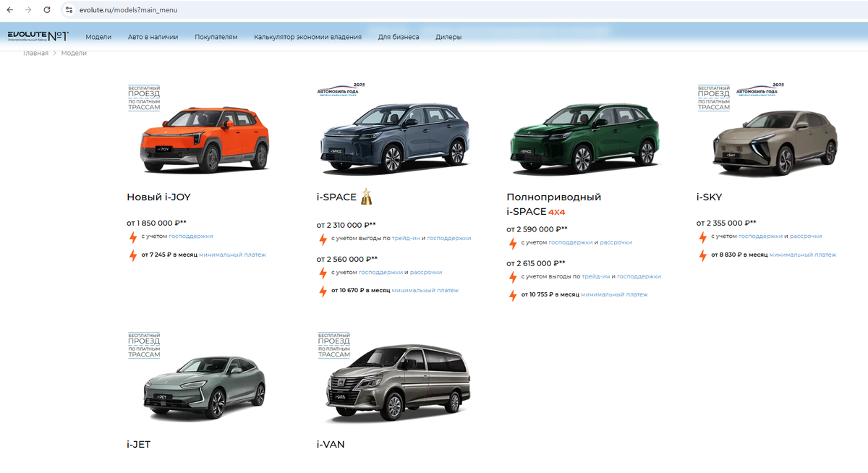868x473 pixels.
Task: Open the Для бизнеса menu item
Action: point(399,37)
